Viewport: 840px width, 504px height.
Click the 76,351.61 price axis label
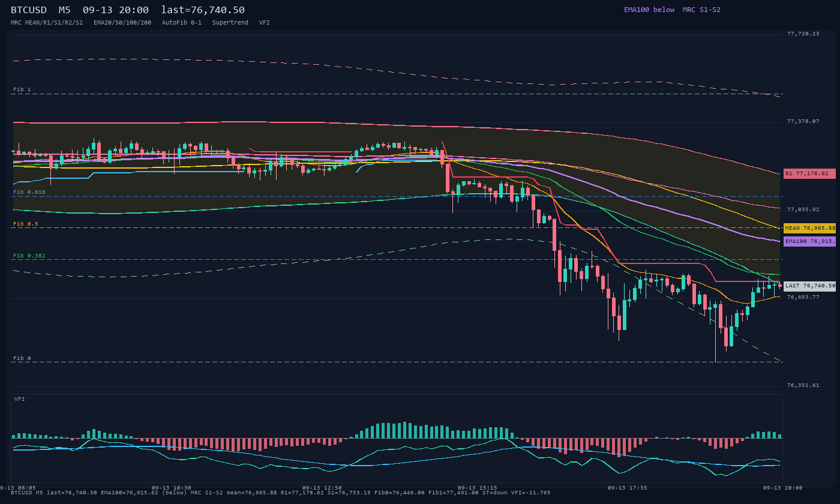803,385
